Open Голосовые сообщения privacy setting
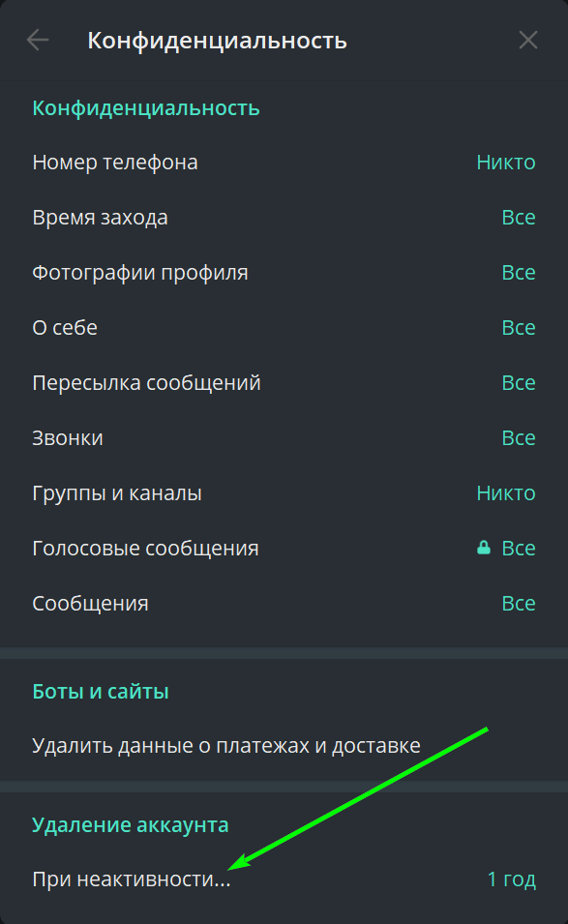 pyautogui.click(x=284, y=549)
